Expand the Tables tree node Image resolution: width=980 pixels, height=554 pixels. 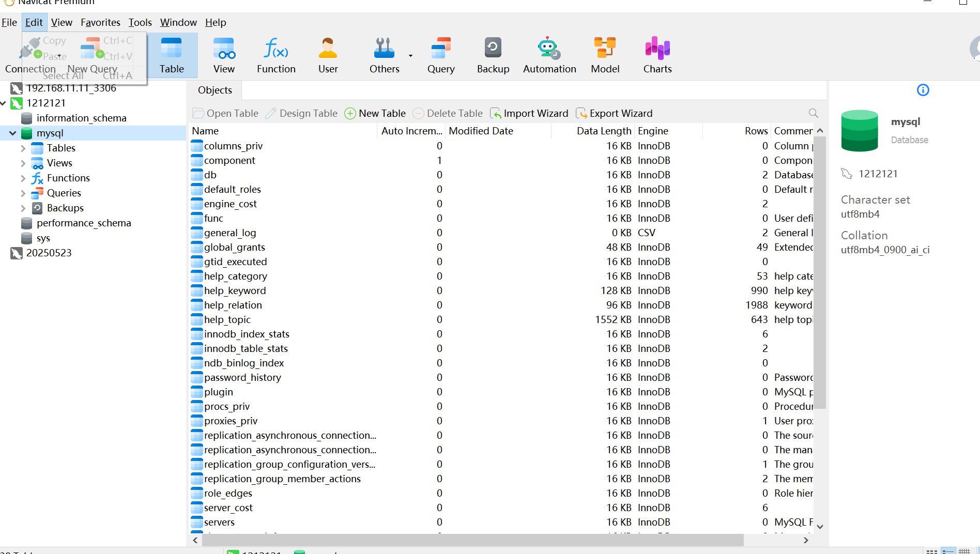[23, 148]
